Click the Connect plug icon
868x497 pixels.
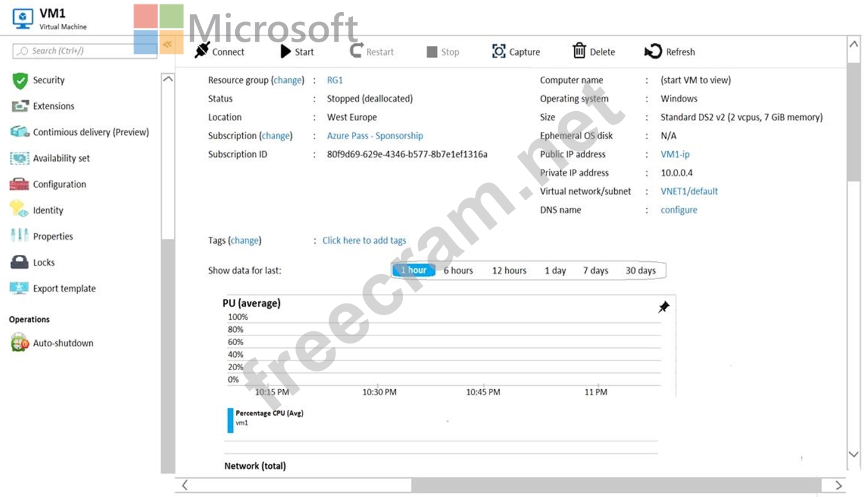(x=202, y=51)
